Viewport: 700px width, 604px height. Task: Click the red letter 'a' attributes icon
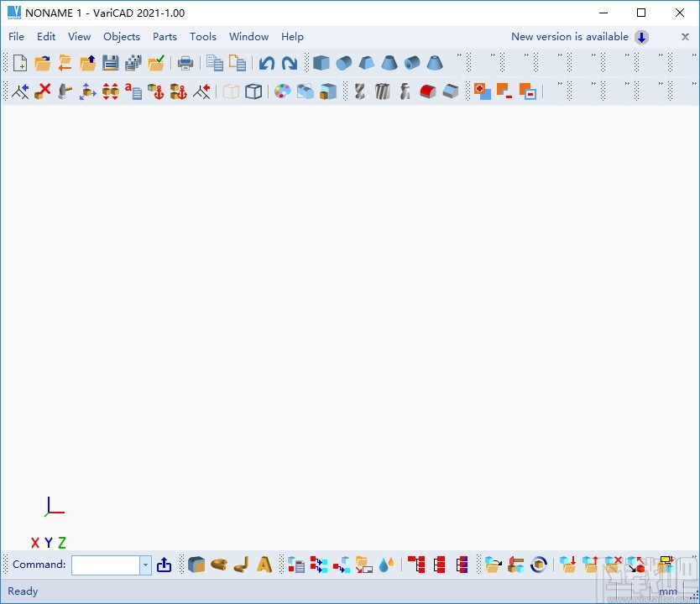click(133, 91)
